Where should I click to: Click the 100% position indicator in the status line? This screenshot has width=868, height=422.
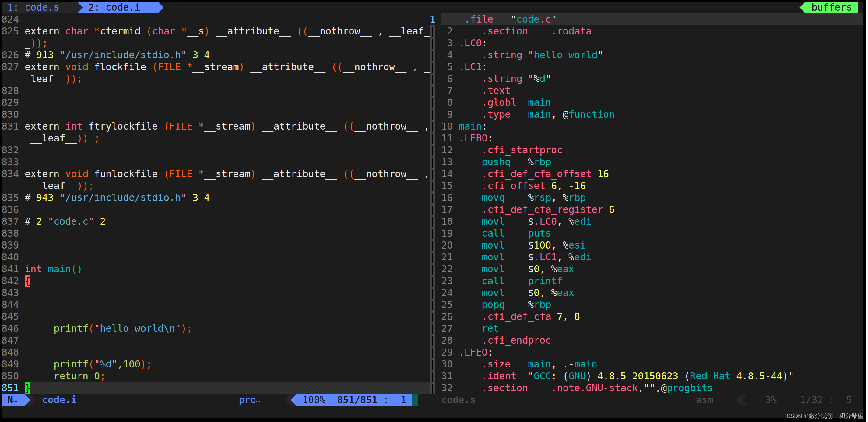(x=313, y=400)
